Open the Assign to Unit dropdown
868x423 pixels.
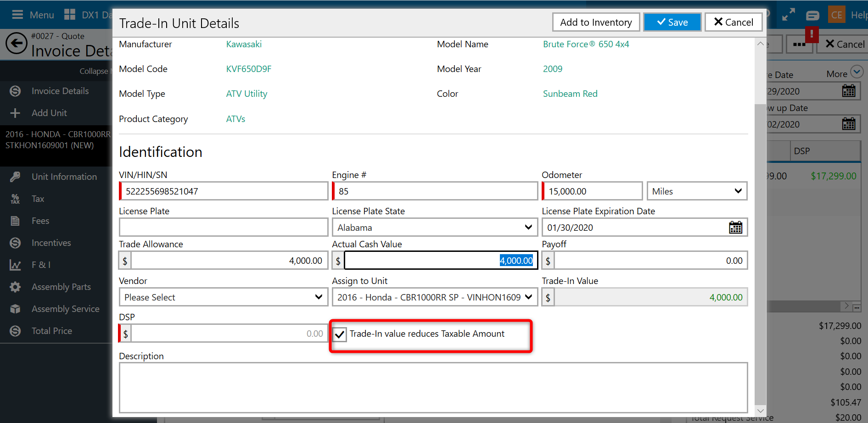click(x=435, y=297)
